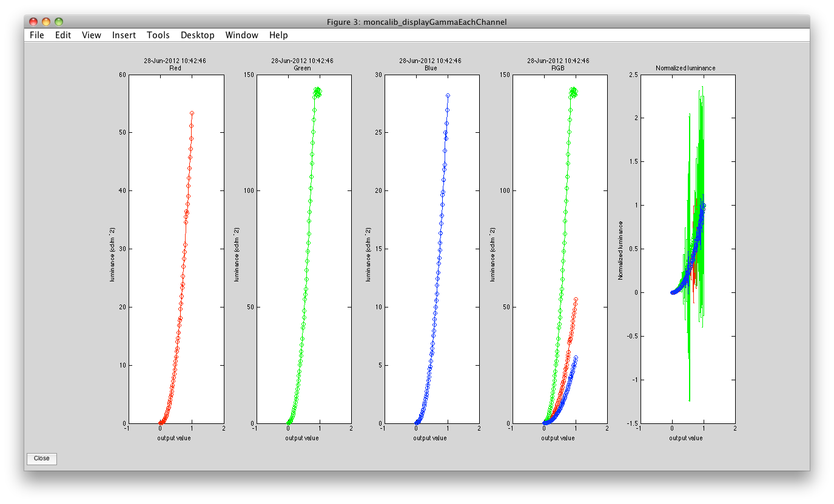Click the 'Normalized luminance' y-axis label

[620, 249]
